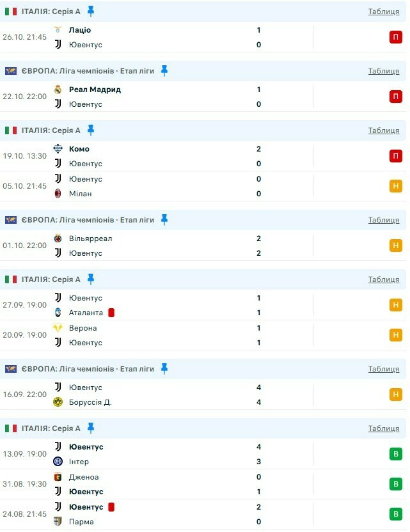Click the red П loss badge for Лаціо match

point(396,37)
